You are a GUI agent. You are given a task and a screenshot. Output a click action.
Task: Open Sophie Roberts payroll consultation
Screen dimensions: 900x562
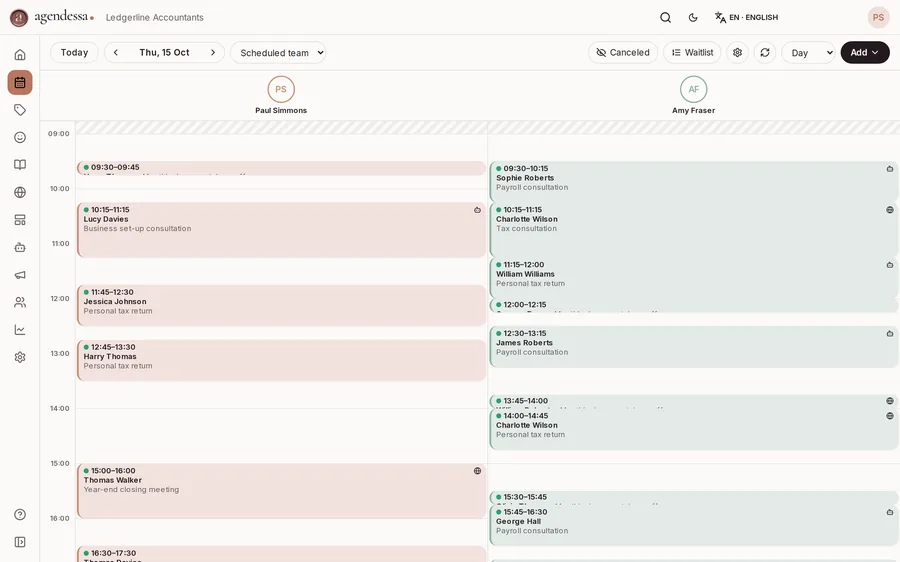tap(693, 181)
